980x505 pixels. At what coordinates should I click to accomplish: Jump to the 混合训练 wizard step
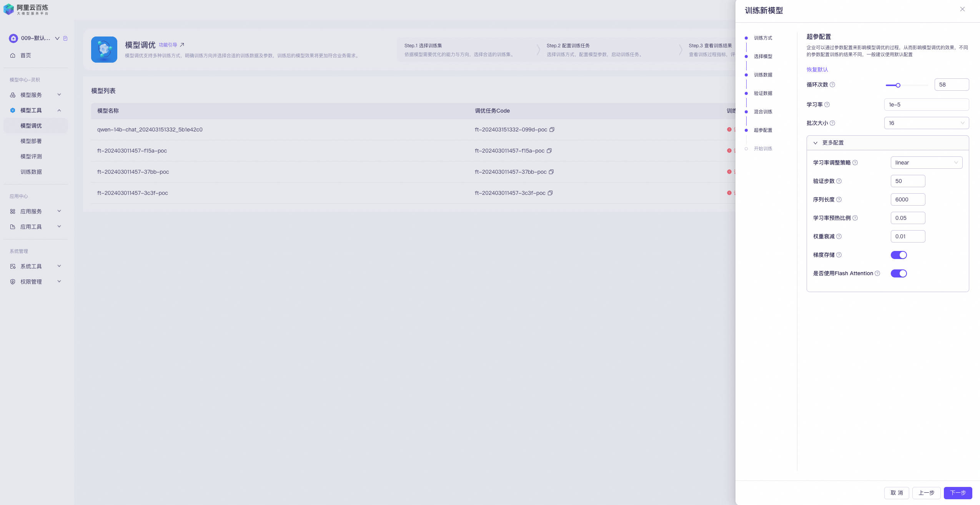(763, 112)
